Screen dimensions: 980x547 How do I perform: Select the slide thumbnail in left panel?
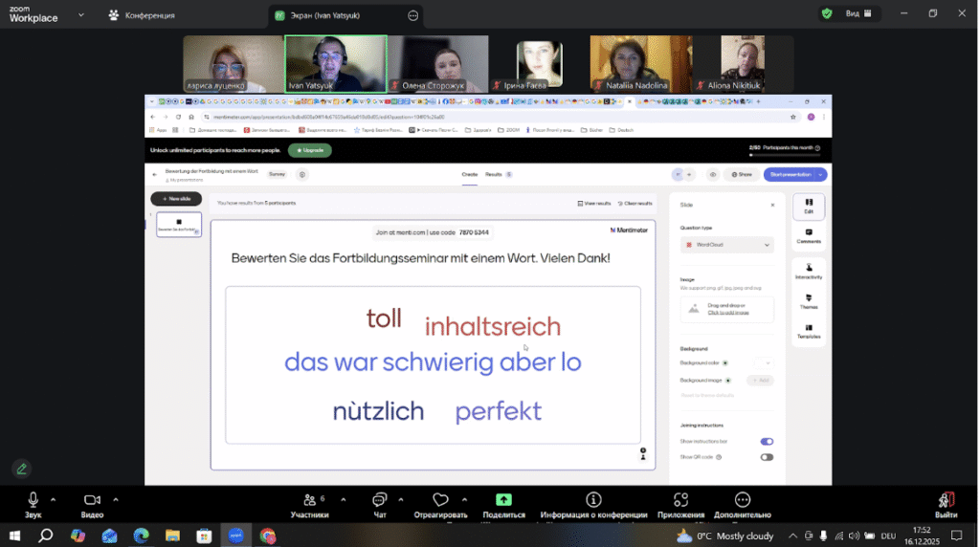pos(179,224)
